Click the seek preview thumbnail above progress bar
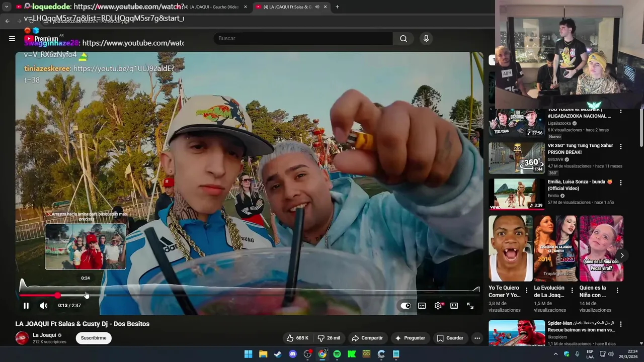The image size is (644, 362). pos(86,246)
